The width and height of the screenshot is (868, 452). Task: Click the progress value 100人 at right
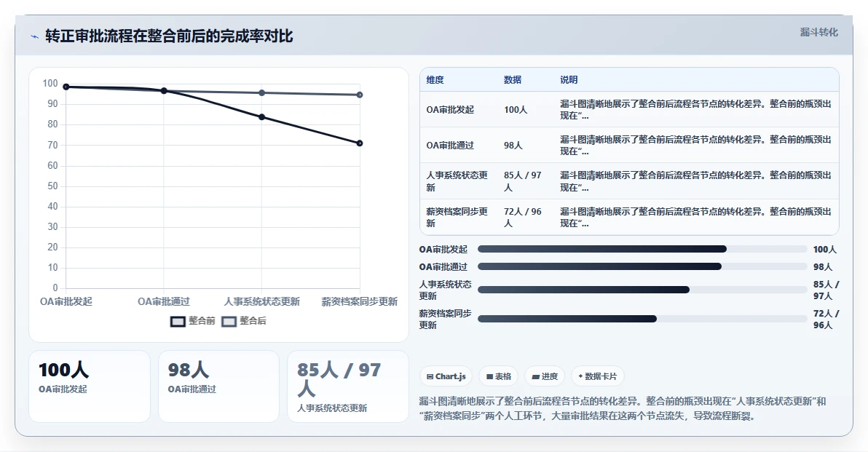(825, 250)
